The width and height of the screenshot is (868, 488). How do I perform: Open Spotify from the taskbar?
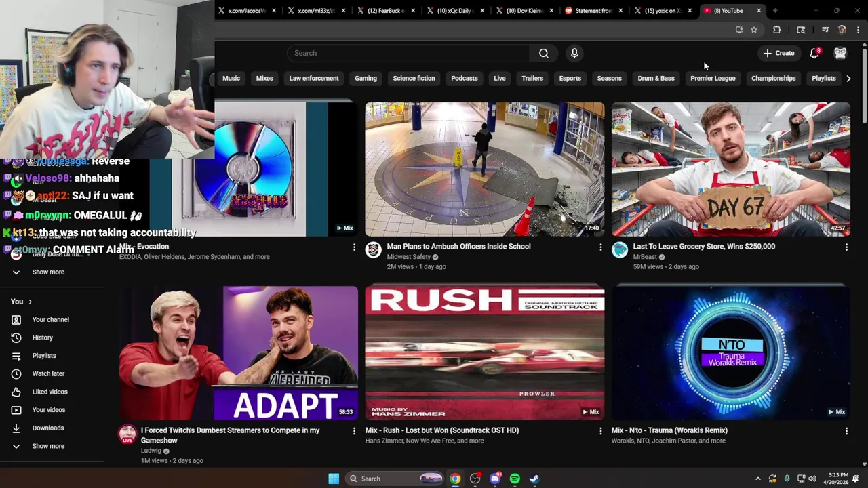click(x=515, y=479)
